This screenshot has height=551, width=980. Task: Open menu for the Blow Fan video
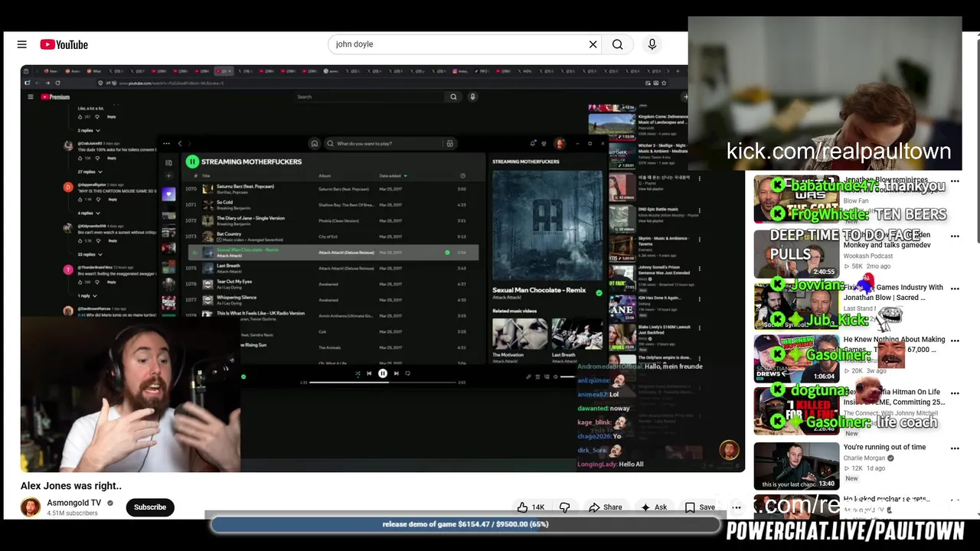click(x=955, y=181)
